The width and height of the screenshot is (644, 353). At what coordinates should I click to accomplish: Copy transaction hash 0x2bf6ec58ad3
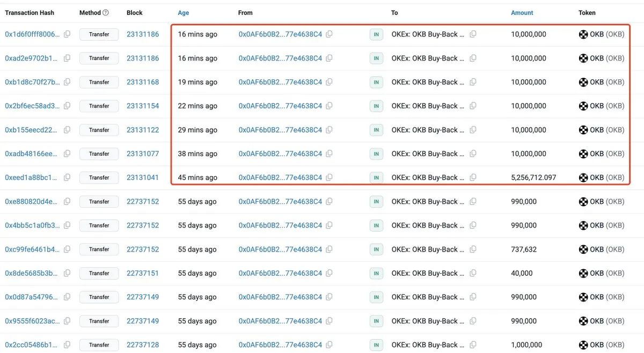67,106
